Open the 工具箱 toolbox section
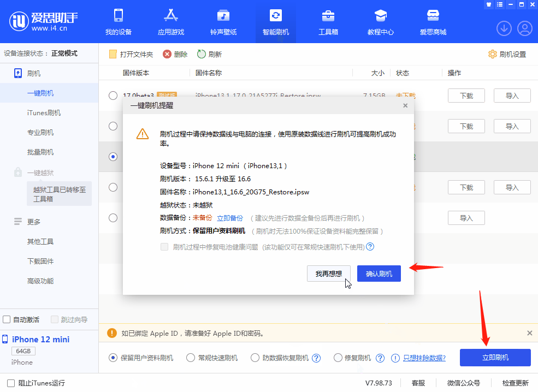The height and width of the screenshot is (392, 538). 328,22
